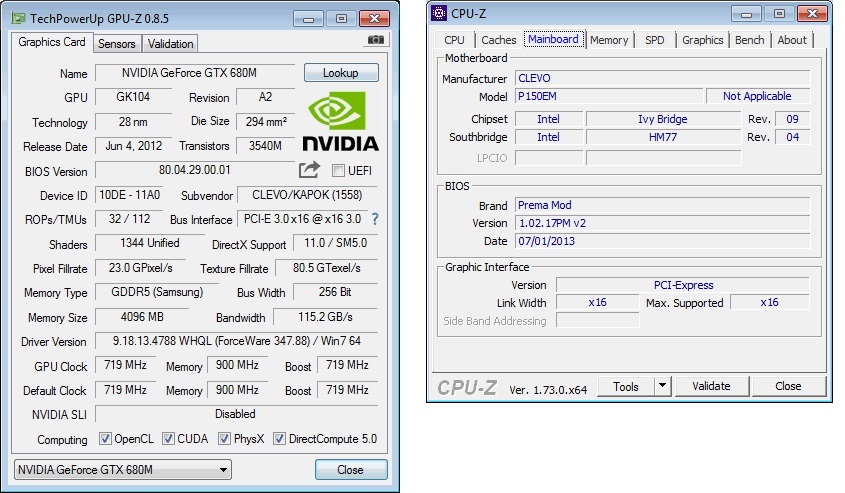Image resolution: width=845 pixels, height=493 pixels.
Task: Click the GPU-Z screenshot camera icon
Action: pyautogui.click(x=376, y=40)
